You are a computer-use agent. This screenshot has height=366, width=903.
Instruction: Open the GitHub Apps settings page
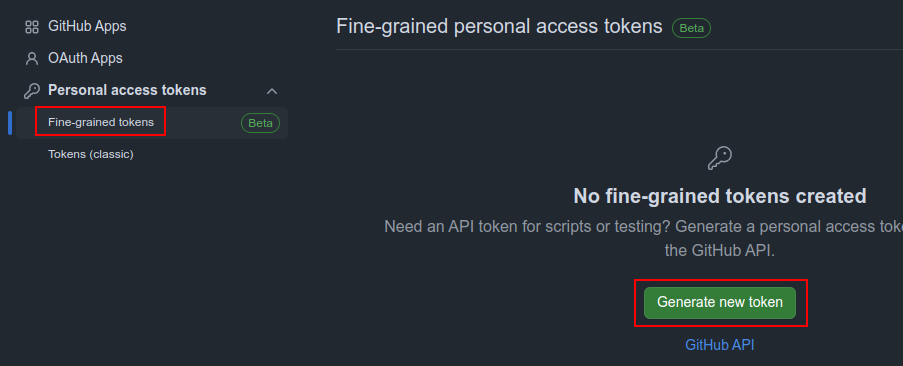[x=87, y=26]
